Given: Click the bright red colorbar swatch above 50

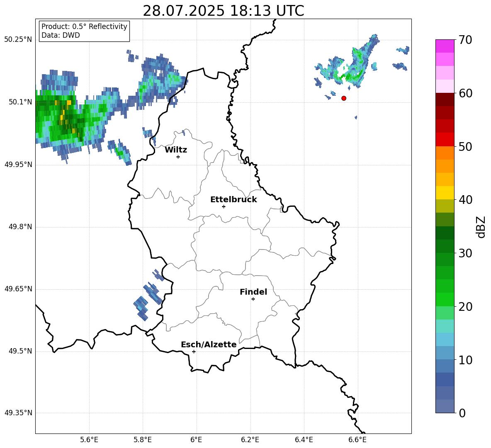Looking at the screenshot, I should (445, 140).
